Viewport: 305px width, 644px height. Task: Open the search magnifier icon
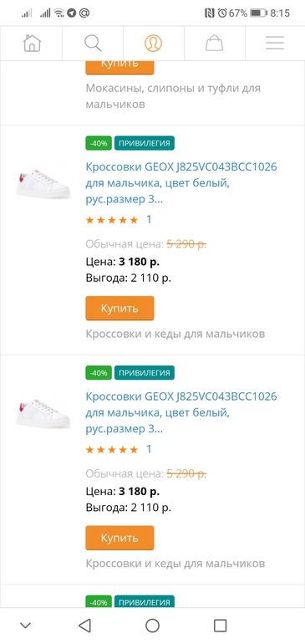coord(94,43)
